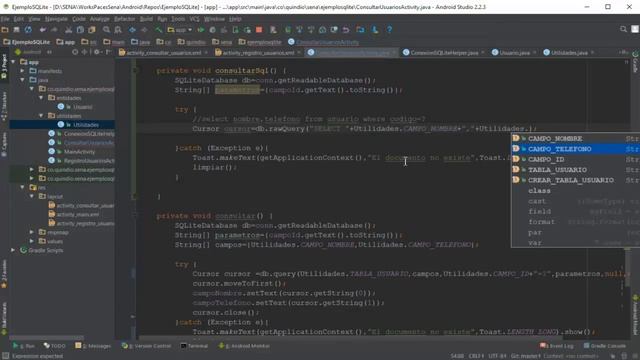Switch to Utilidades.java editor tab
640x360 pixels.
[x=569, y=53]
